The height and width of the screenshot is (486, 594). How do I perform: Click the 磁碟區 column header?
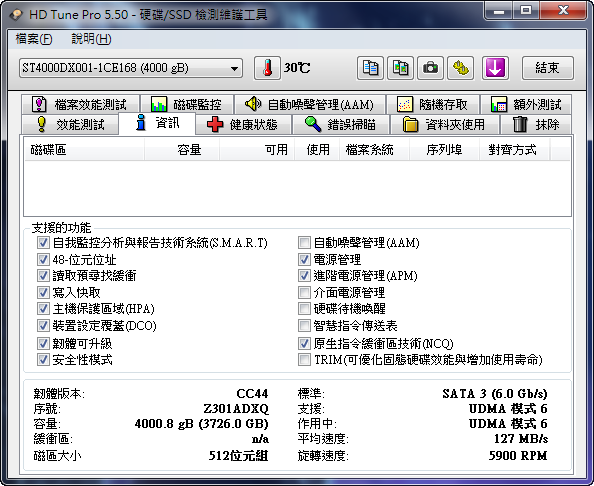point(84,150)
